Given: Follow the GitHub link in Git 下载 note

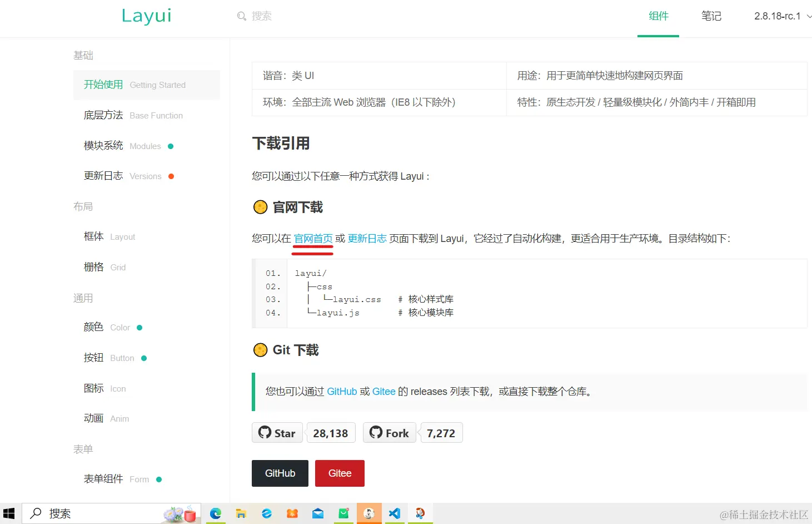Looking at the screenshot, I should pyautogui.click(x=342, y=392).
